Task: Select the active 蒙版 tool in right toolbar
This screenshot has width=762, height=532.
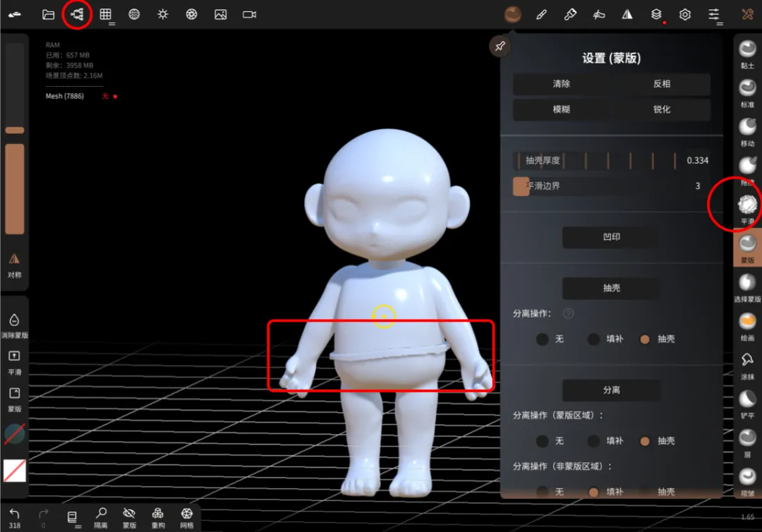Action: (x=747, y=249)
